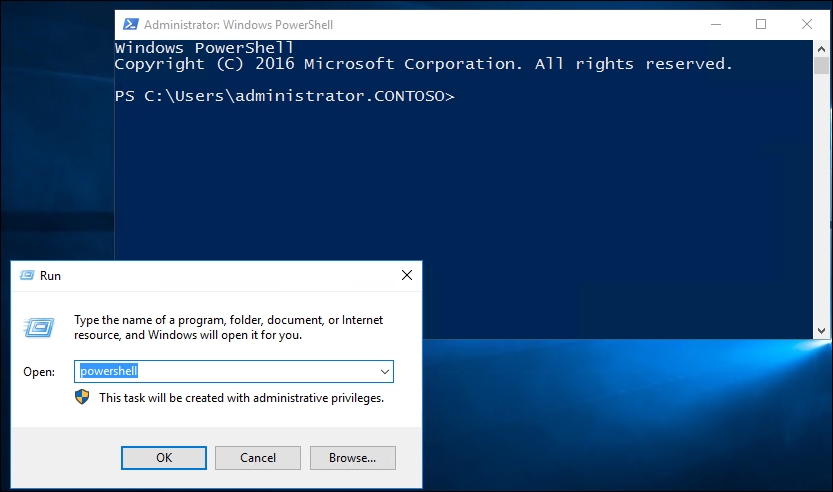833x492 pixels.
Task: Click the PowerShell scrollbar down arrow
Action: coord(821,330)
